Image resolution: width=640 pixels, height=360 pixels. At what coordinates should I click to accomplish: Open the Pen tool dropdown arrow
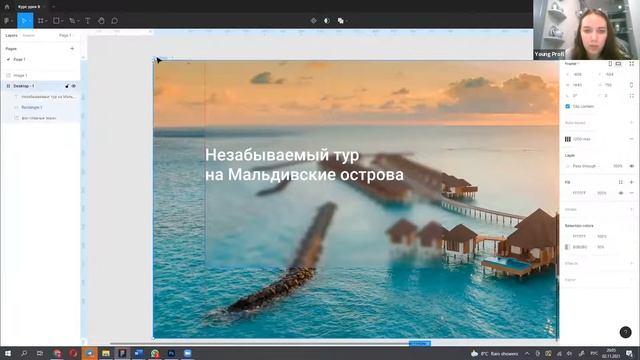[x=78, y=21]
